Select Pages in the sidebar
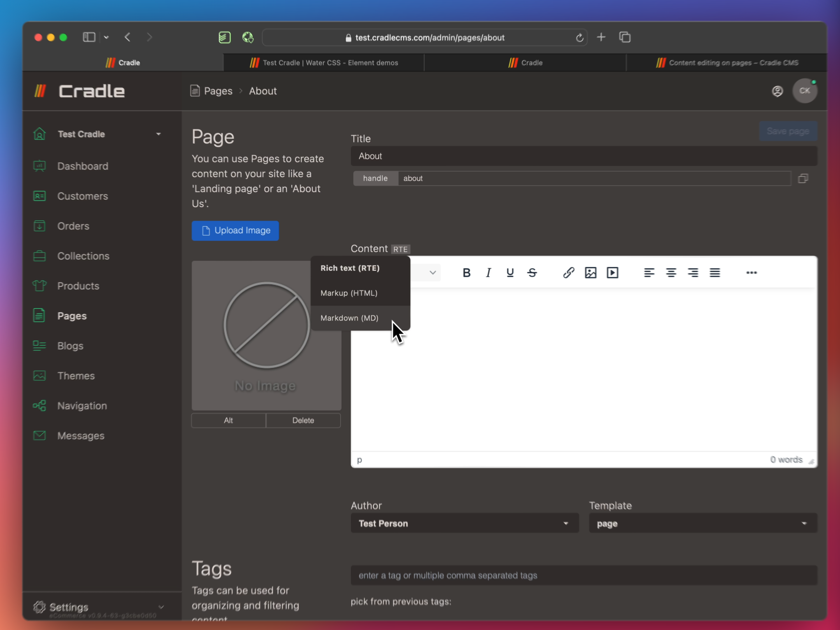 point(72,316)
